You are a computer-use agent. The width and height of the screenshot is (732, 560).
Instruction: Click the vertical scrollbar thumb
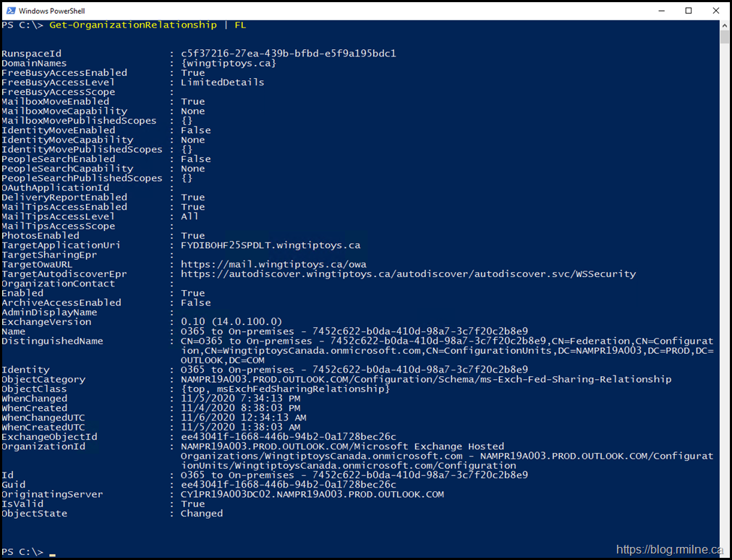click(725, 38)
